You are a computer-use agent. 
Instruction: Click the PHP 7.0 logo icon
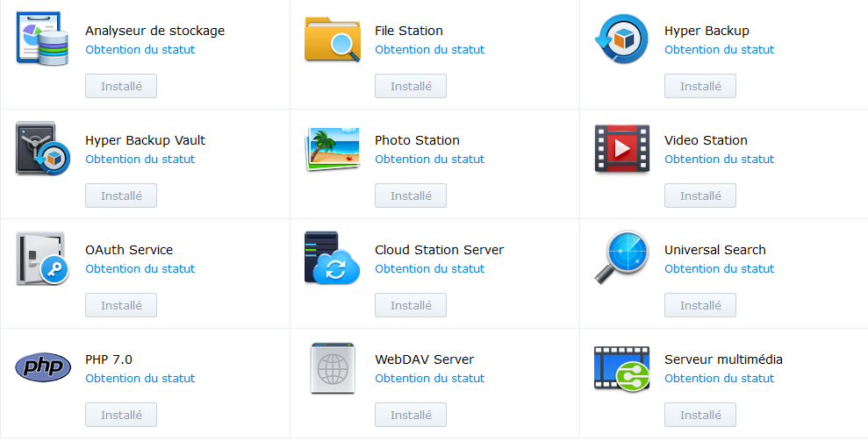[x=43, y=367]
